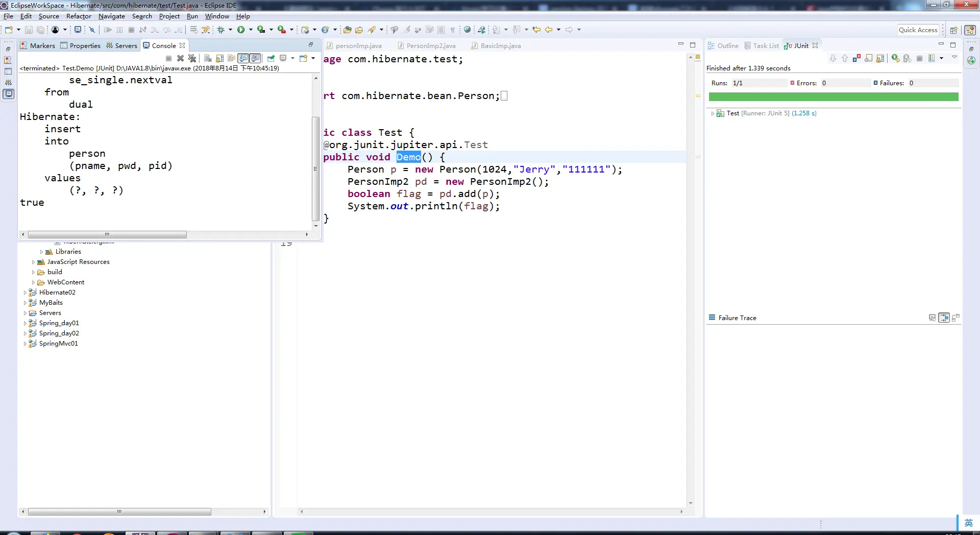Click the Java EE perspective icon
This screenshot has width=980, height=535.
[x=970, y=30]
